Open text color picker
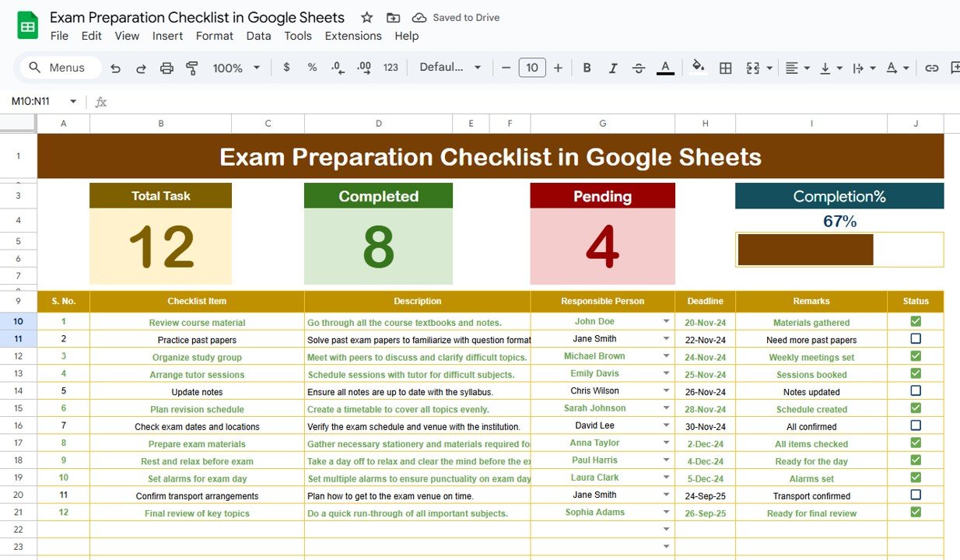Viewport: 960px width, 560px height. point(665,68)
